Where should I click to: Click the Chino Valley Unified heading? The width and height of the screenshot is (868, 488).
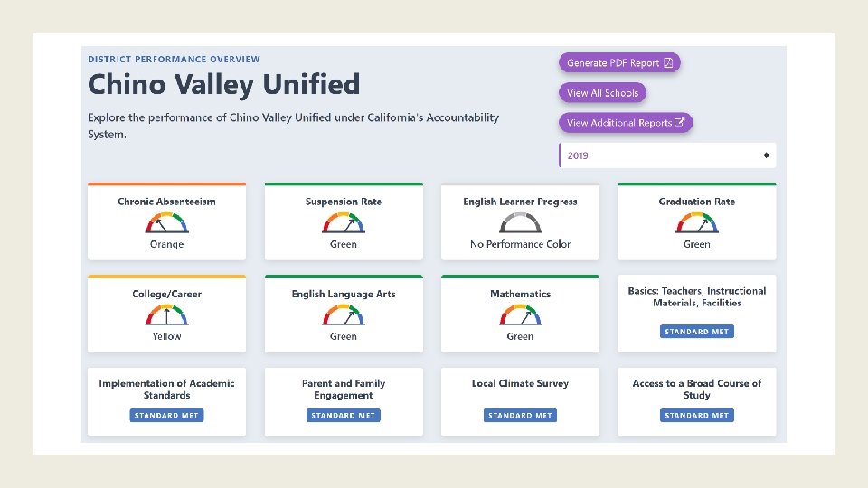click(x=223, y=84)
